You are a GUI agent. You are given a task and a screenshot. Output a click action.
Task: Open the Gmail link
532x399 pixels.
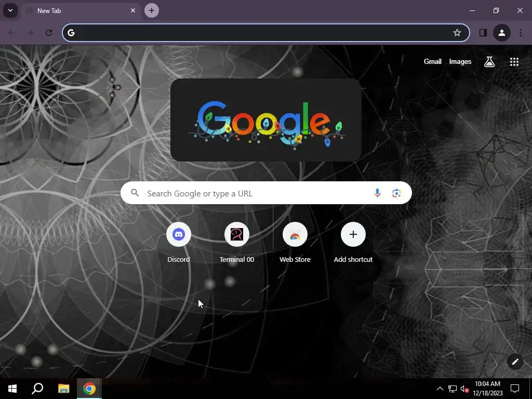432,61
